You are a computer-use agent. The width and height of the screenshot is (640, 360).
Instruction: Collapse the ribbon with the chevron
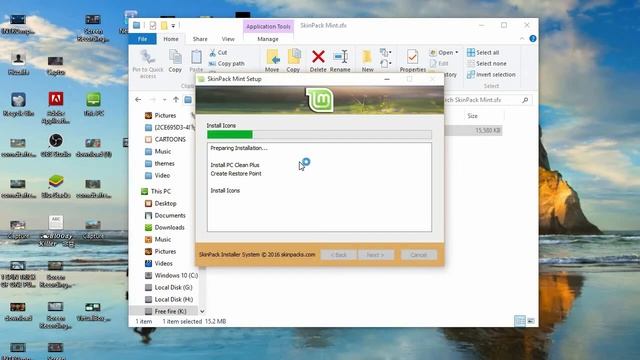(522, 39)
